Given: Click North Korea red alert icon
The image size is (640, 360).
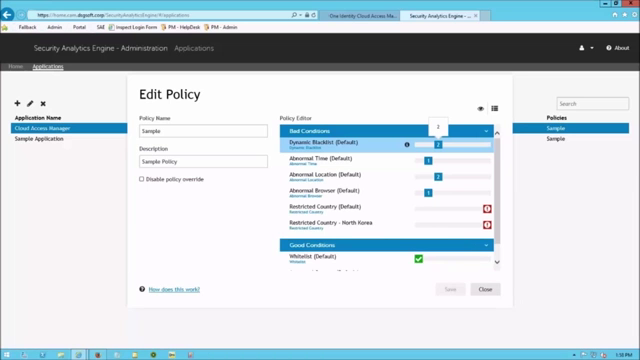Looking at the screenshot, I should [487, 225].
